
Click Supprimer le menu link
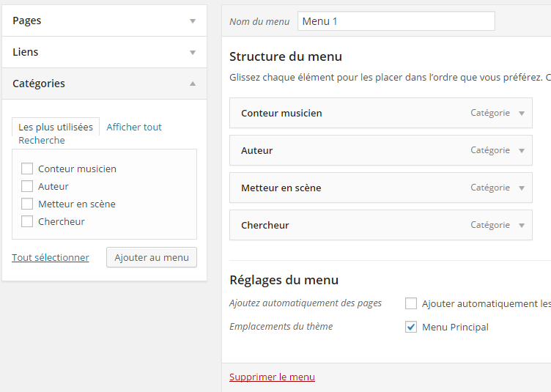(x=272, y=377)
